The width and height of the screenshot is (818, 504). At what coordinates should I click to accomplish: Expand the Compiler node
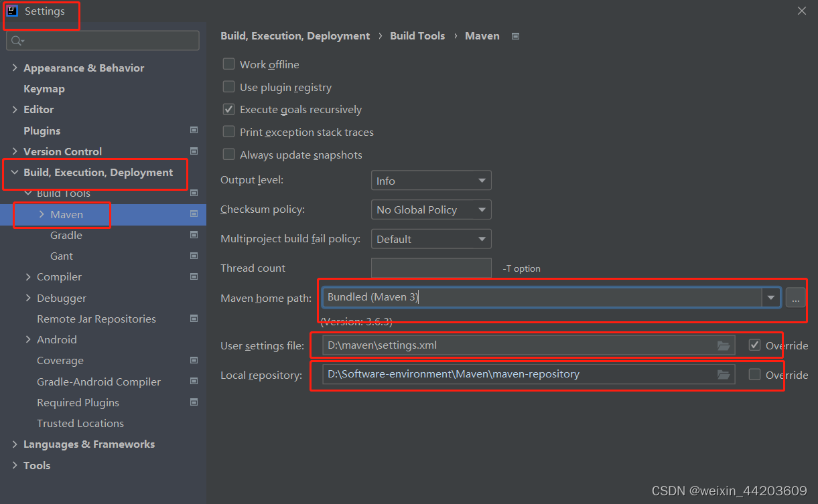pyautogui.click(x=28, y=276)
